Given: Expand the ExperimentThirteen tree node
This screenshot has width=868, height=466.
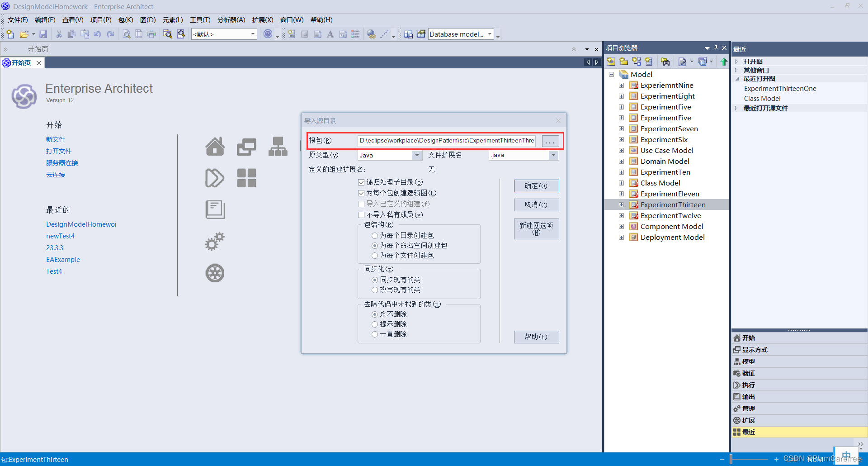Looking at the screenshot, I should (621, 204).
